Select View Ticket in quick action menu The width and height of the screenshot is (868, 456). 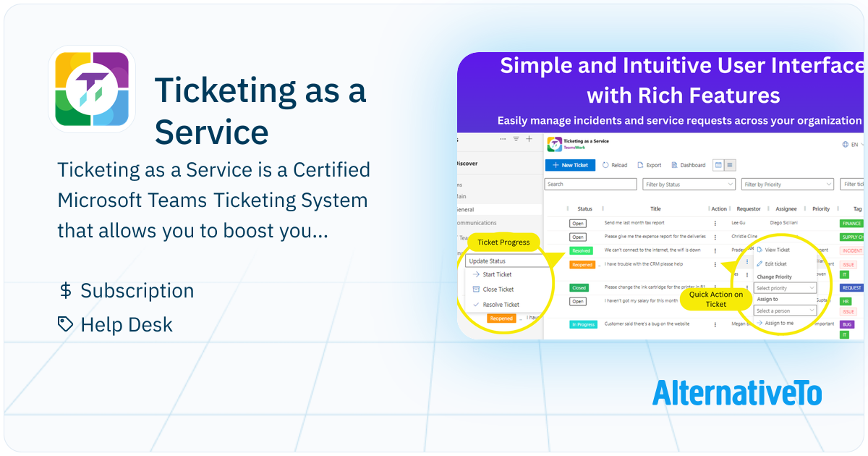coord(773,250)
